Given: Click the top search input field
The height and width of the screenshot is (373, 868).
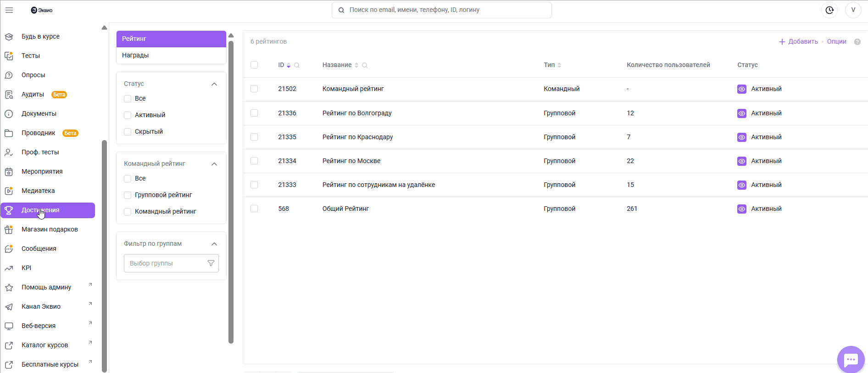Looking at the screenshot, I should (x=441, y=10).
